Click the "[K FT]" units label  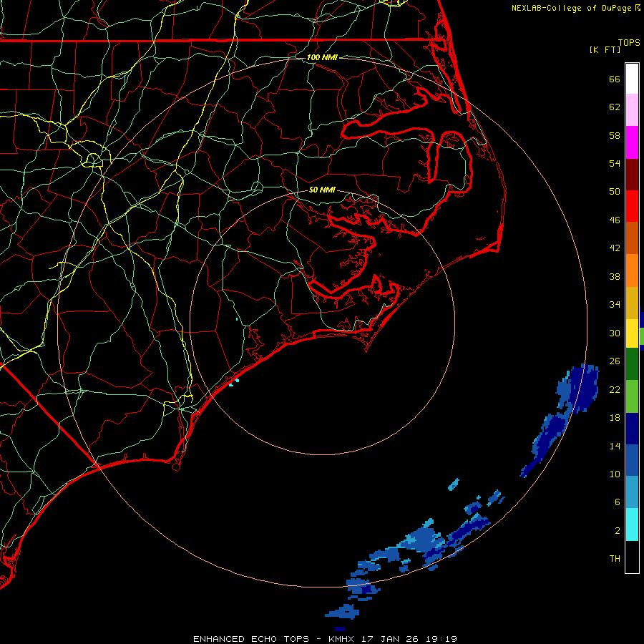pos(605,49)
